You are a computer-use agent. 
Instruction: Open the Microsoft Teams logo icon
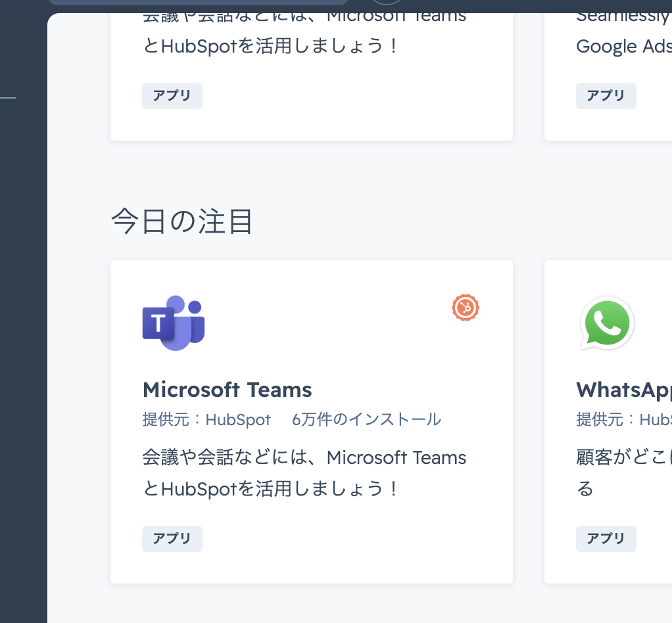tap(174, 323)
